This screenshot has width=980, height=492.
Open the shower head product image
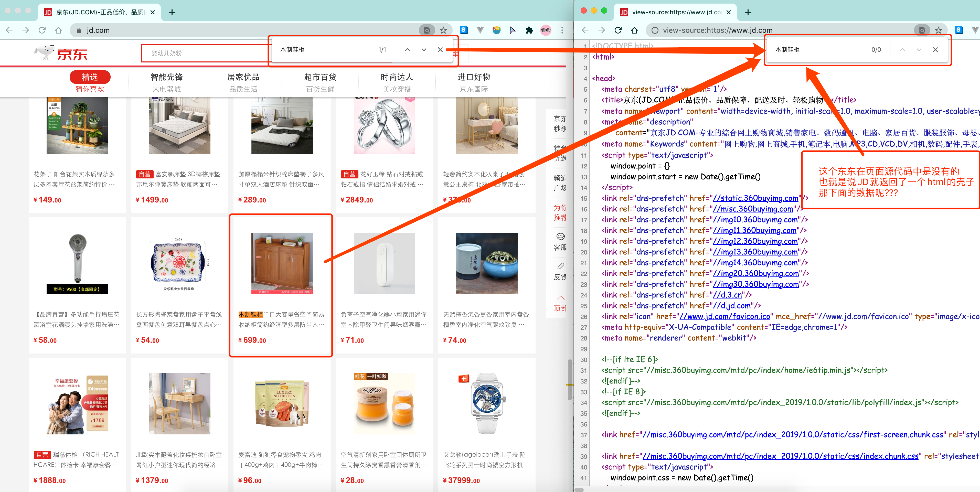(77, 263)
